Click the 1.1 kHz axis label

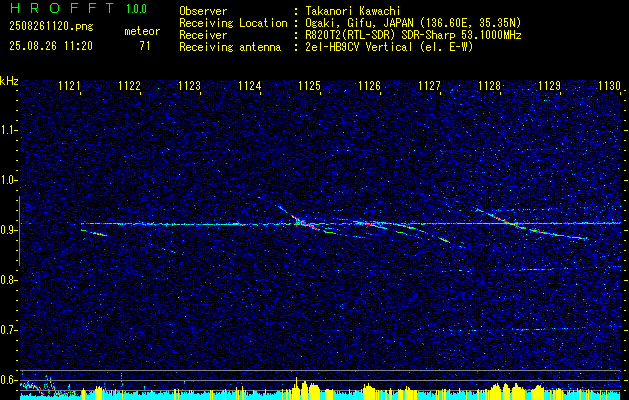tap(7, 130)
